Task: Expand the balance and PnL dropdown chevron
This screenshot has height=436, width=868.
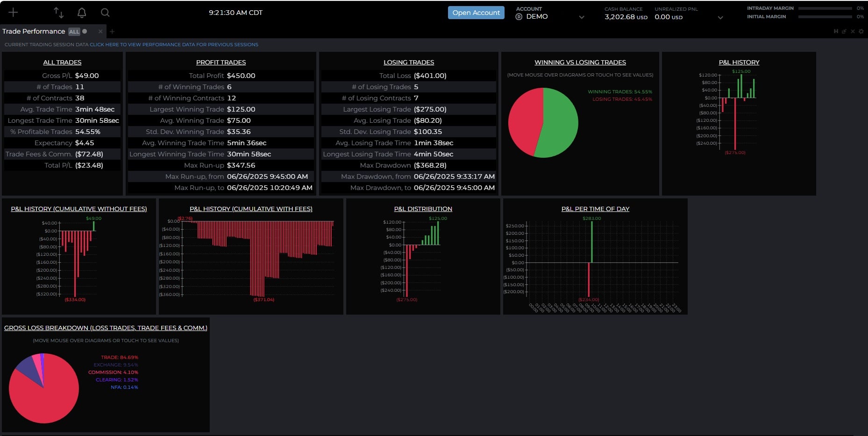Action: coord(720,18)
